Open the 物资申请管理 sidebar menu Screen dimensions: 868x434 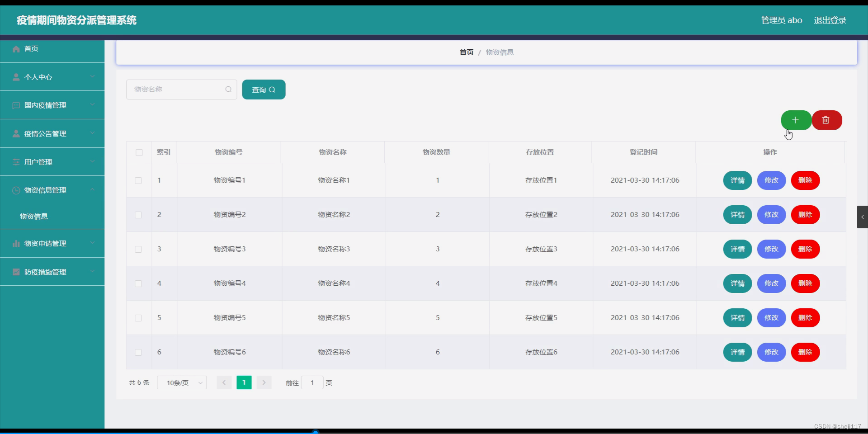pos(52,244)
